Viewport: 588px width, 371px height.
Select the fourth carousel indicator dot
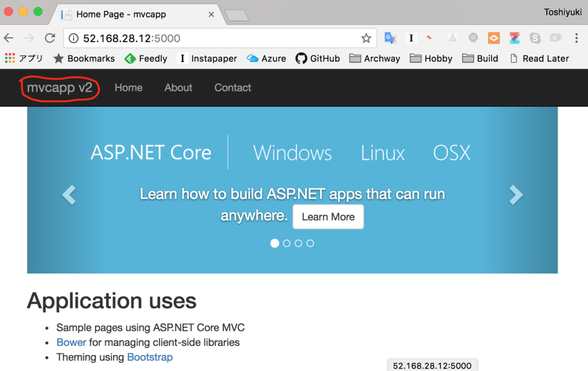310,243
